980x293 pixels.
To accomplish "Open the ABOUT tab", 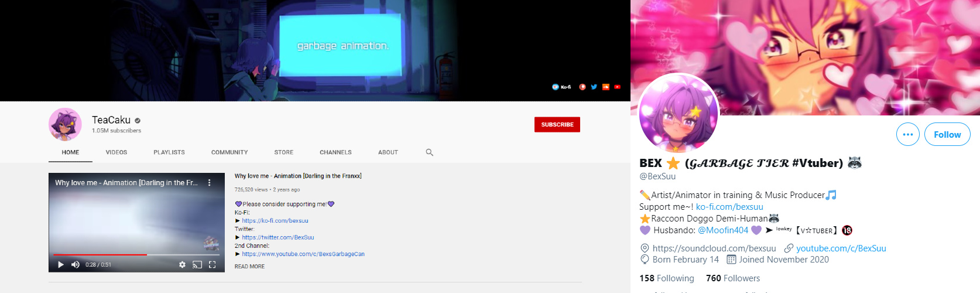I will point(388,152).
